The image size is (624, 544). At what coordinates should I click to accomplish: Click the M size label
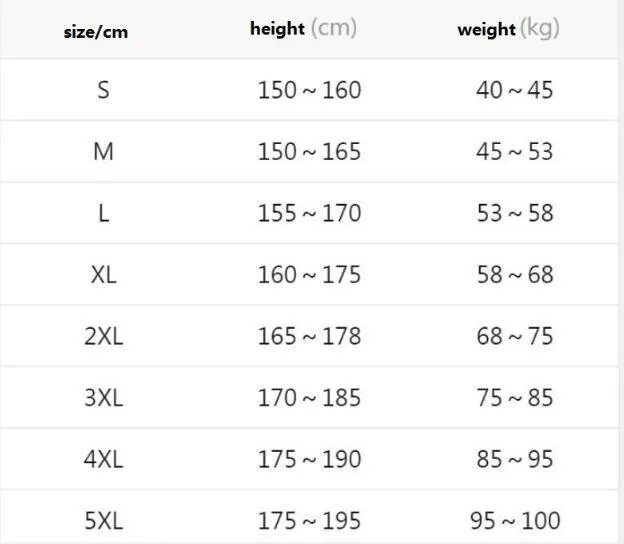click(x=103, y=152)
